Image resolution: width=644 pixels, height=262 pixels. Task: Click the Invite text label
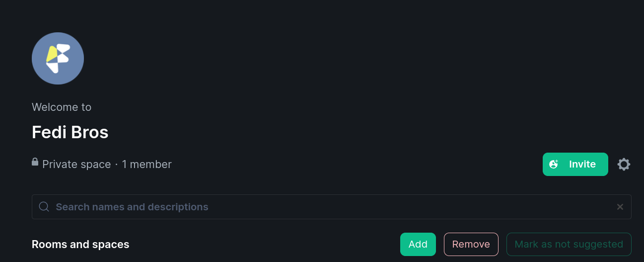[582, 165]
